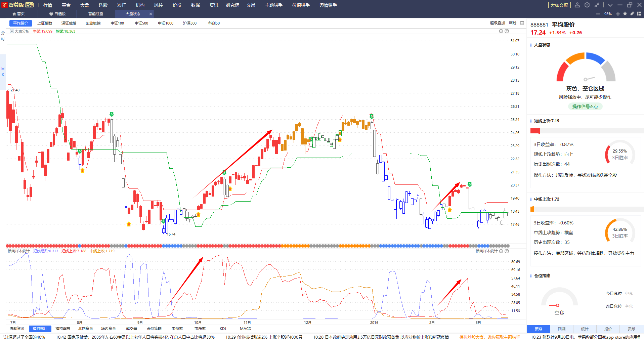644x341 pixels.
Task: Switch to the 智能盯盘 tab
Action: click(x=96, y=14)
